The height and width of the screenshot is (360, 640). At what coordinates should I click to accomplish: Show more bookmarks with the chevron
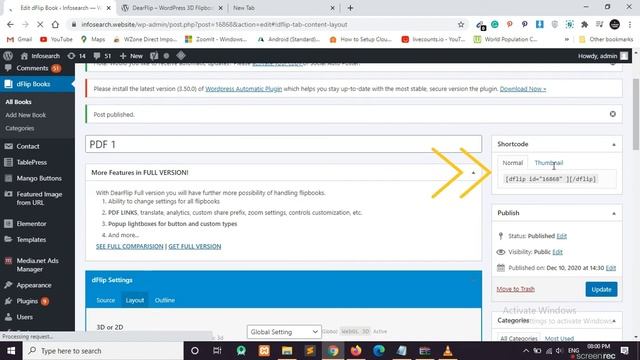(567, 40)
